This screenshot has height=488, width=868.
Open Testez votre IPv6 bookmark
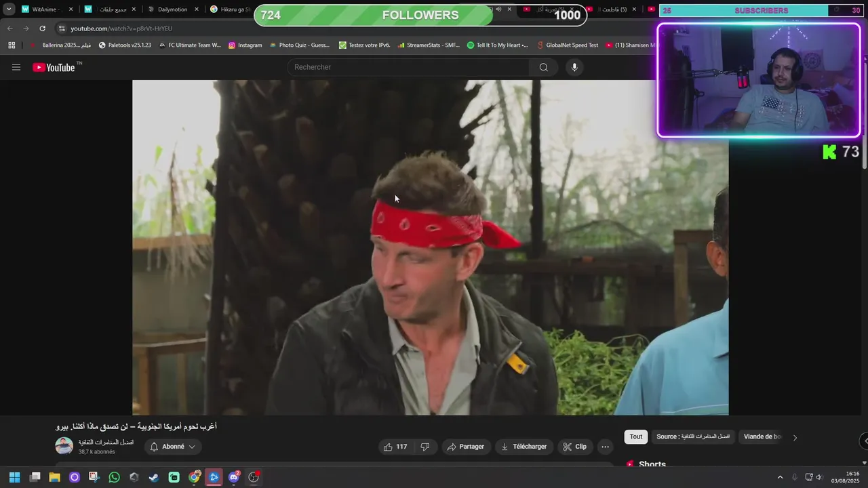click(x=364, y=45)
